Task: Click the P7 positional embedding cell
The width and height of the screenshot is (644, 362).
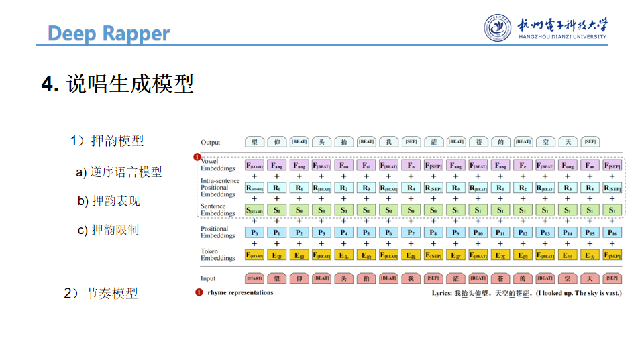Action: (411, 233)
